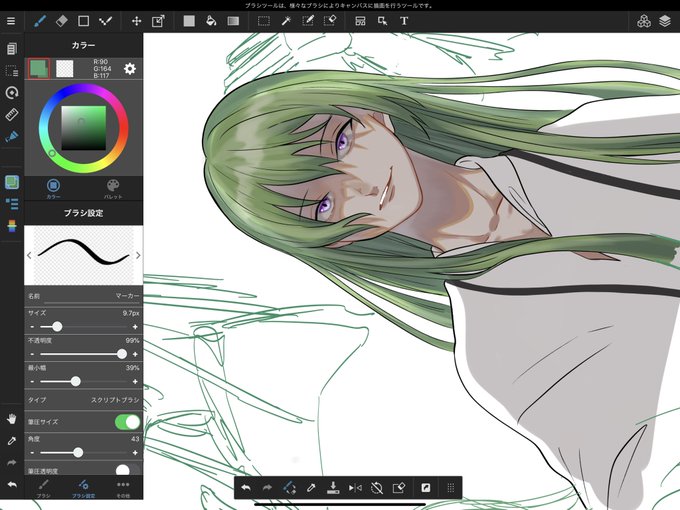Open the Layers panel
This screenshot has height=510, width=680.
point(665,21)
